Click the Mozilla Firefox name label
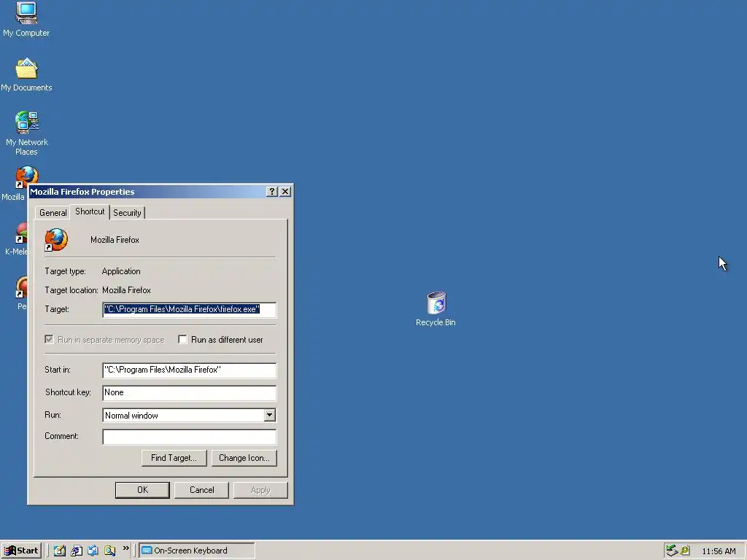Image resolution: width=747 pixels, height=560 pixels. click(x=115, y=240)
